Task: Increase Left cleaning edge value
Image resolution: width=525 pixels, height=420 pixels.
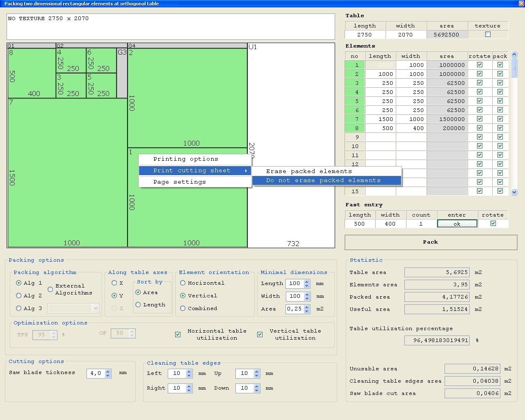Action: (189, 371)
